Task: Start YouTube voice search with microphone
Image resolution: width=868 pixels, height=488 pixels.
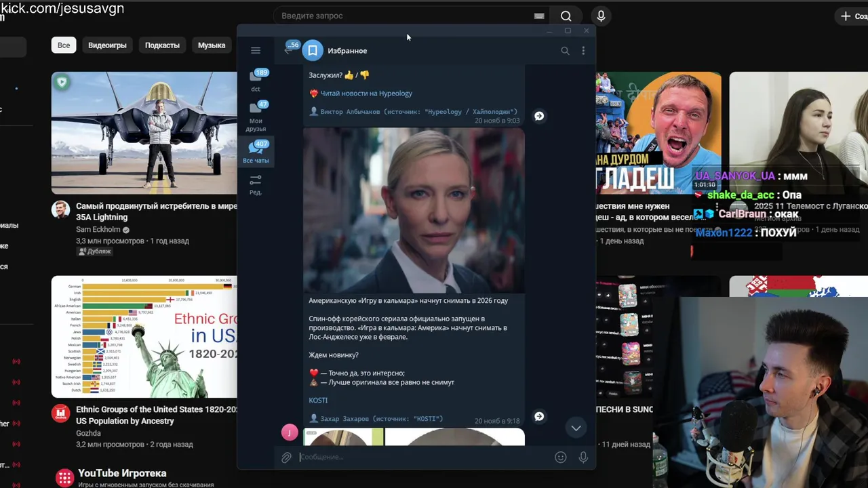Action: [601, 16]
